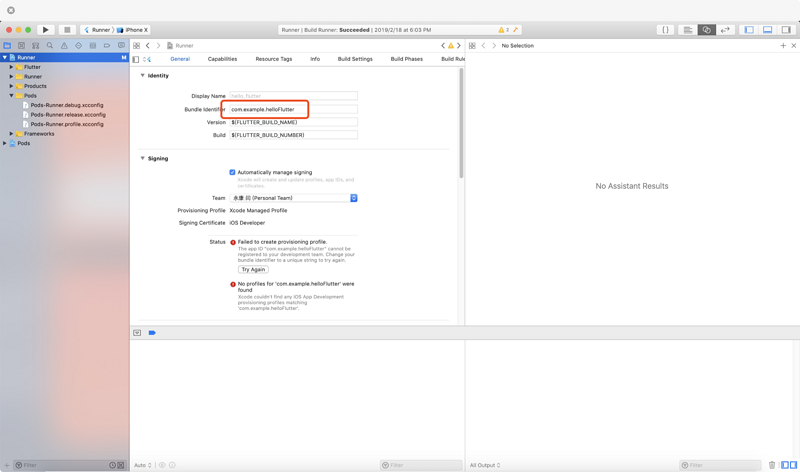Uncheck Automatically manage signing

pyautogui.click(x=232, y=172)
